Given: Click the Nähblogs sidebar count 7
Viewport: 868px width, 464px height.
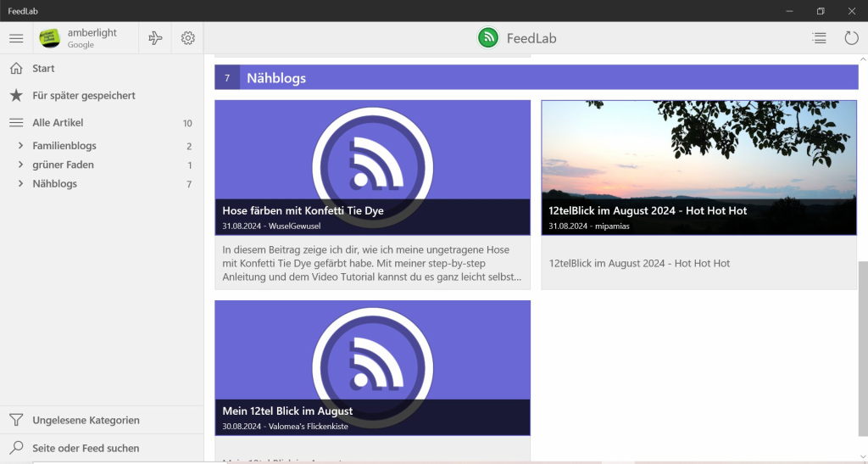Looking at the screenshot, I should point(189,184).
